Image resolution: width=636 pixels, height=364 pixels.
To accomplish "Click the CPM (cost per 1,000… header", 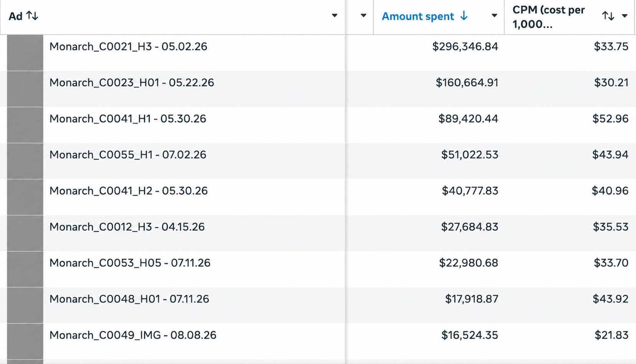I will point(549,17).
